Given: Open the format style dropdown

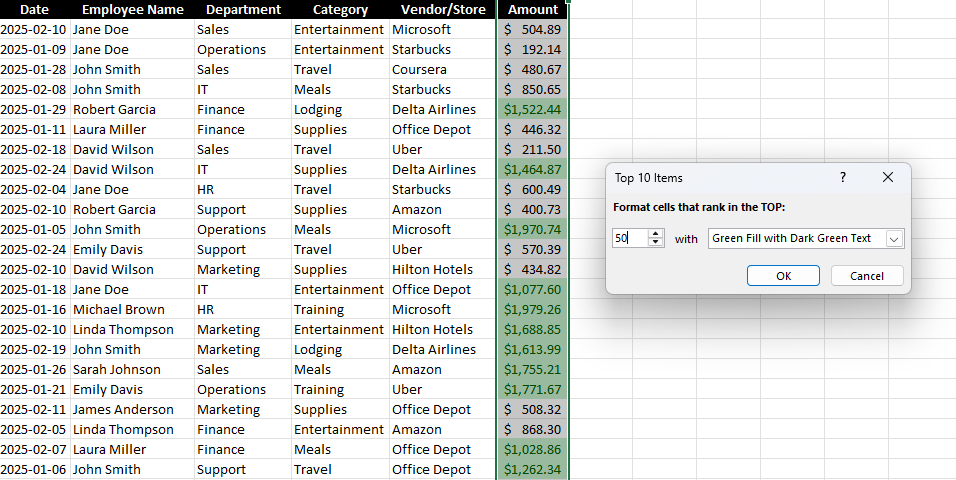Looking at the screenshot, I should pos(894,238).
